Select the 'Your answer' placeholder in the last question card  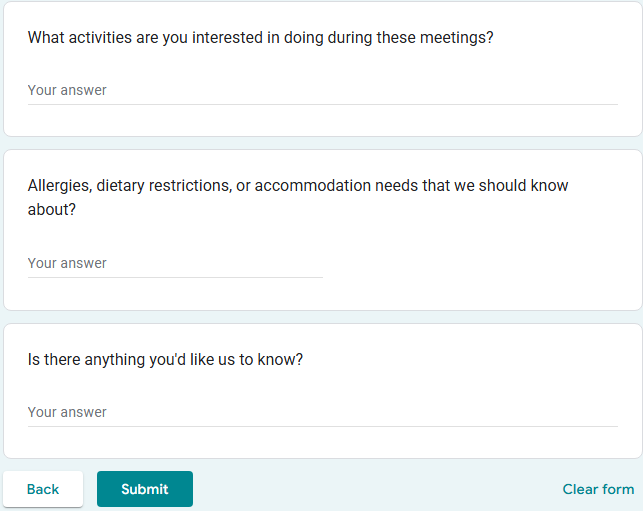(x=67, y=412)
